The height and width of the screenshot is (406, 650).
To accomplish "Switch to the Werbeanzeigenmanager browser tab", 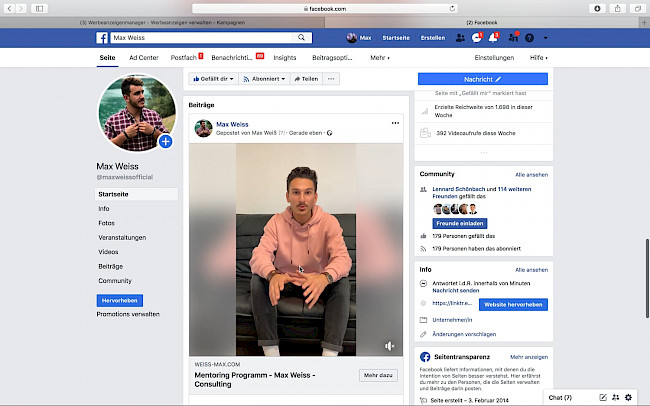I will (x=162, y=22).
